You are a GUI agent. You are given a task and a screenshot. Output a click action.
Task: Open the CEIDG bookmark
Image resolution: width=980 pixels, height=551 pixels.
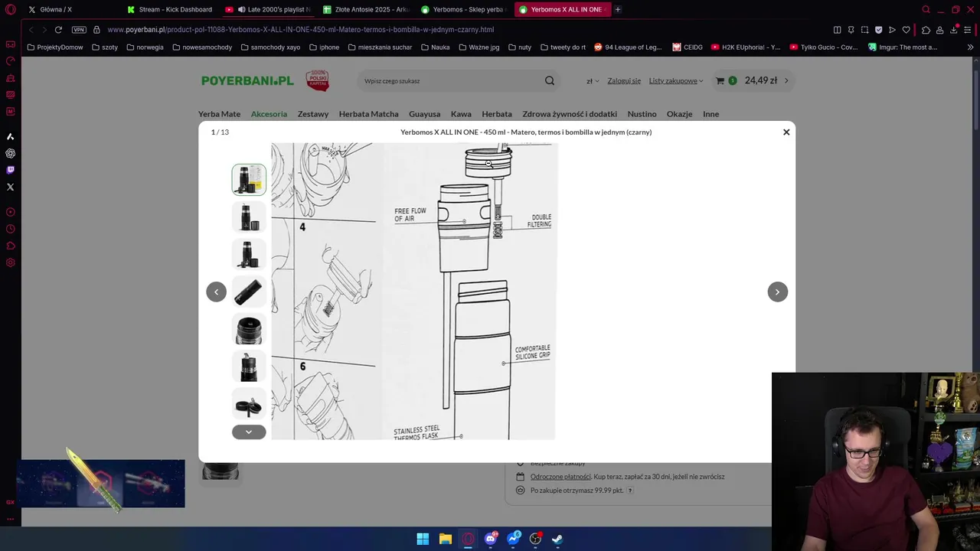(x=688, y=47)
